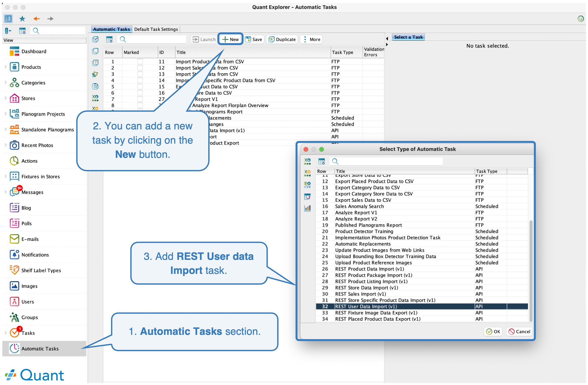Image resolution: width=588 pixels, height=385 pixels.
Task: Collapse right panel with left triangle arrow
Action: tap(387, 38)
